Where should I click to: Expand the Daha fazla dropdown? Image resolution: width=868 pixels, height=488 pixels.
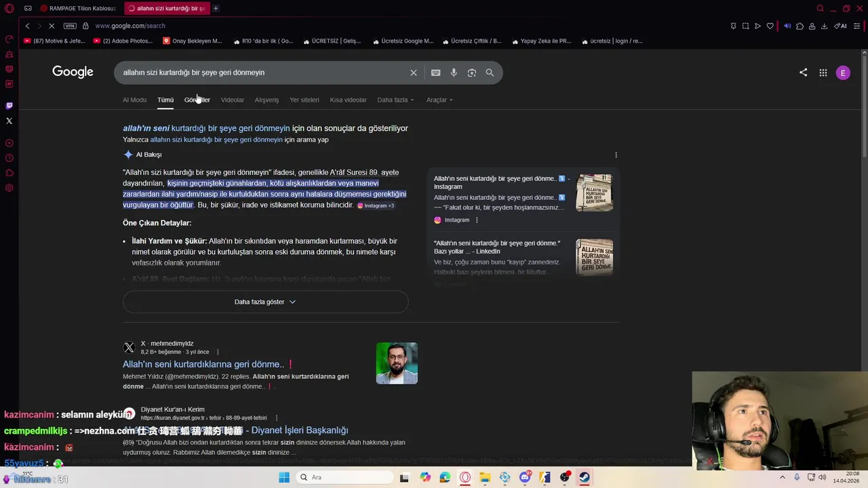point(395,100)
